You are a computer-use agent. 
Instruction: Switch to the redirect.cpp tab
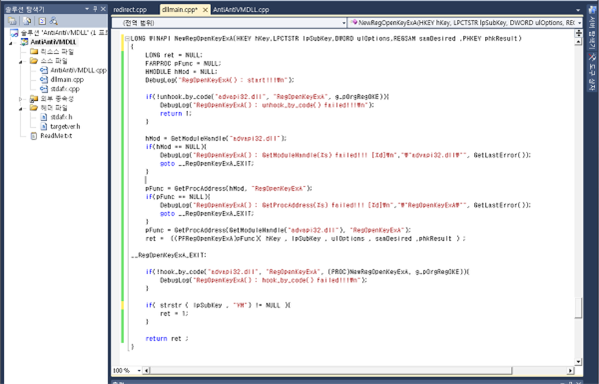130,10
